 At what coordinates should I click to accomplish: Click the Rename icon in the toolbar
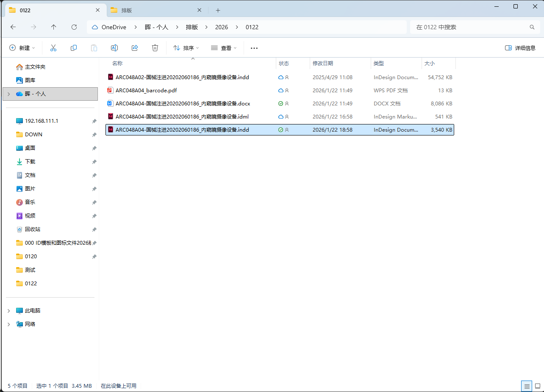(x=114, y=47)
